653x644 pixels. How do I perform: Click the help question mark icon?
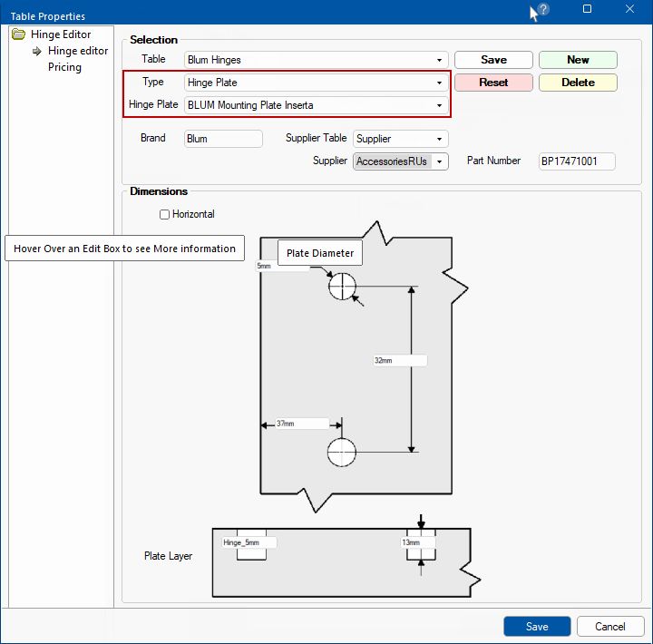pos(543,9)
